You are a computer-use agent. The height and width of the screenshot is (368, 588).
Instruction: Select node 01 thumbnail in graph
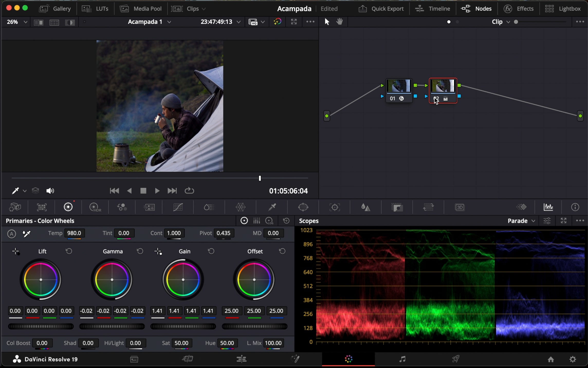(x=399, y=86)
